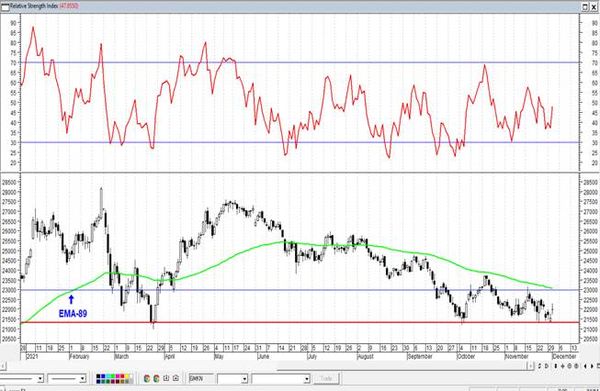Click the vertical up-down arrow zoom icon
The width and height of the screenshot is (600, 391).
556,366
